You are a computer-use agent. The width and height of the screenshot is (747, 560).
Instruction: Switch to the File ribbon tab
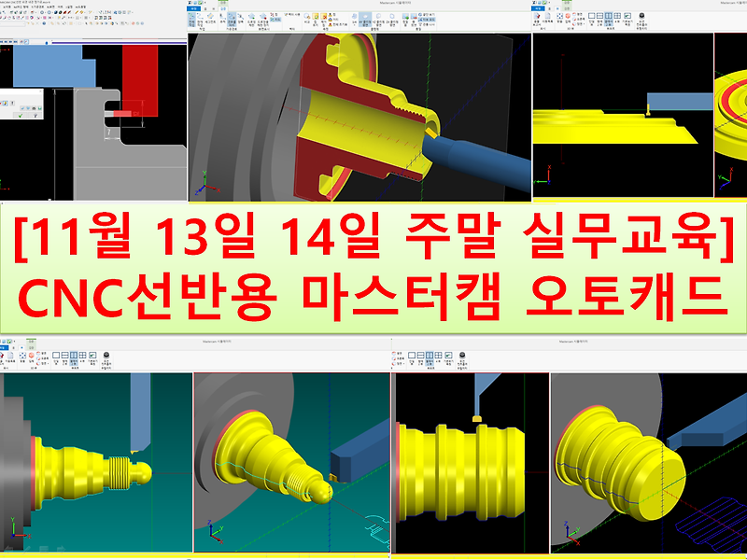pyautogui.click(x=538, y=7)
